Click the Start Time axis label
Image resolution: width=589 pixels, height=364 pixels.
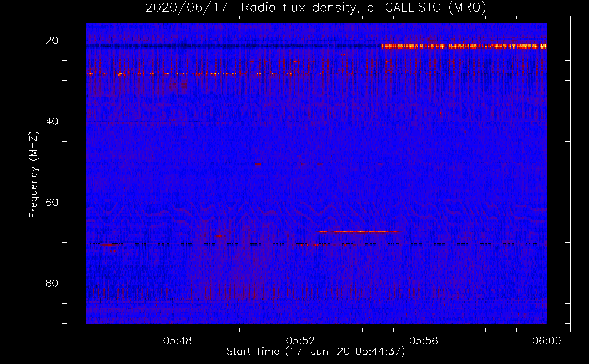[315, 352]
